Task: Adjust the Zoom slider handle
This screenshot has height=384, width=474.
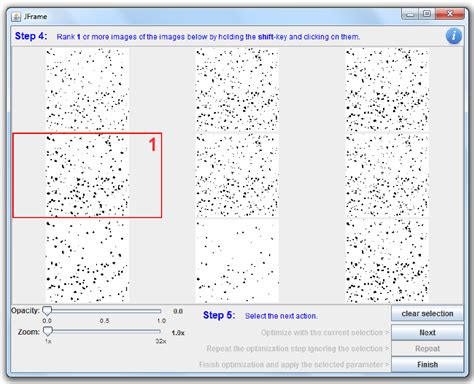Action: click(48, 331)
